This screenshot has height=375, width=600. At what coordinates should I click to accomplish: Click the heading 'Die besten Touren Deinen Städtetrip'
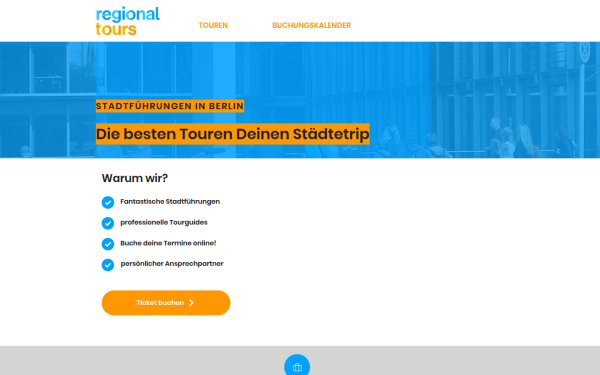tap(233, 134)
